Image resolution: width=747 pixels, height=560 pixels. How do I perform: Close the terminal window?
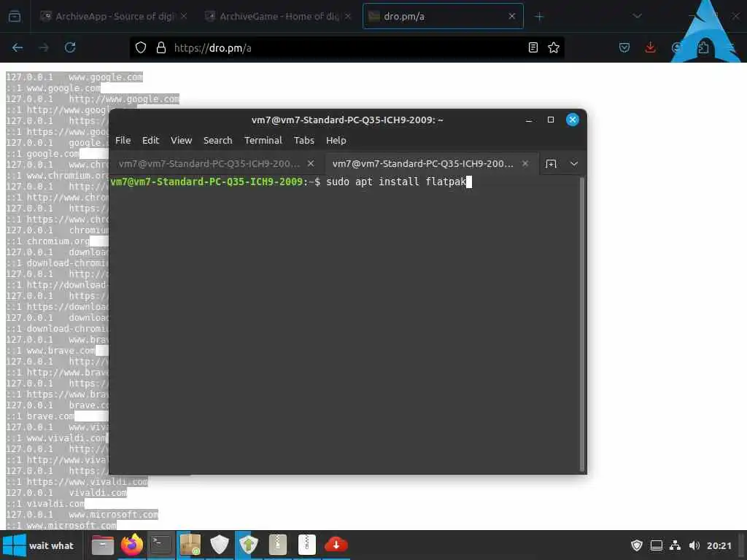point(573,120)
